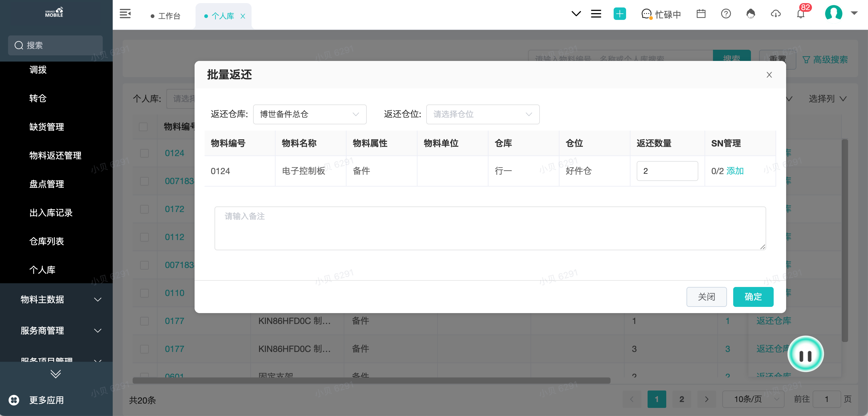
Task: Open the 返还仓库 dropdown showing 博世备件总仓
Action: [309, 114]
